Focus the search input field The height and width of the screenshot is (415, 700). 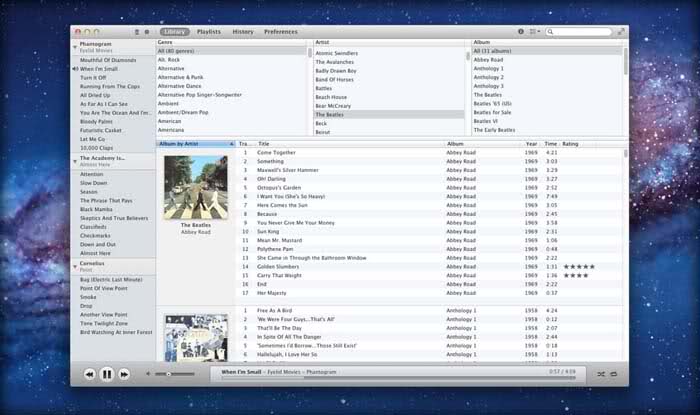coord(579,32)
